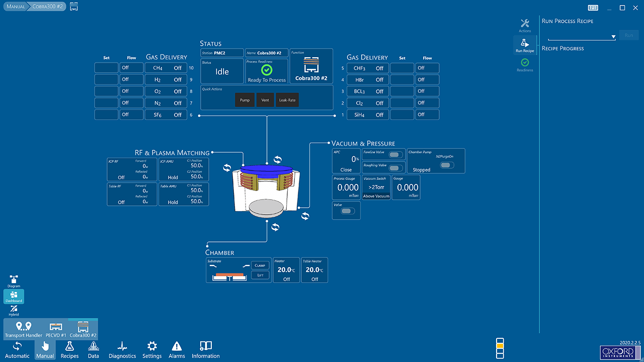644x362 pixels.
Task: Open the Table AMU Hold tile
Action: click(184, 194)
